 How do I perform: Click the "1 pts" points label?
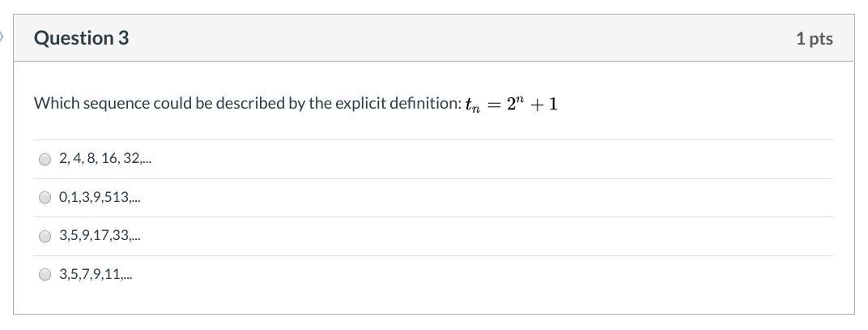pos(814,39)
